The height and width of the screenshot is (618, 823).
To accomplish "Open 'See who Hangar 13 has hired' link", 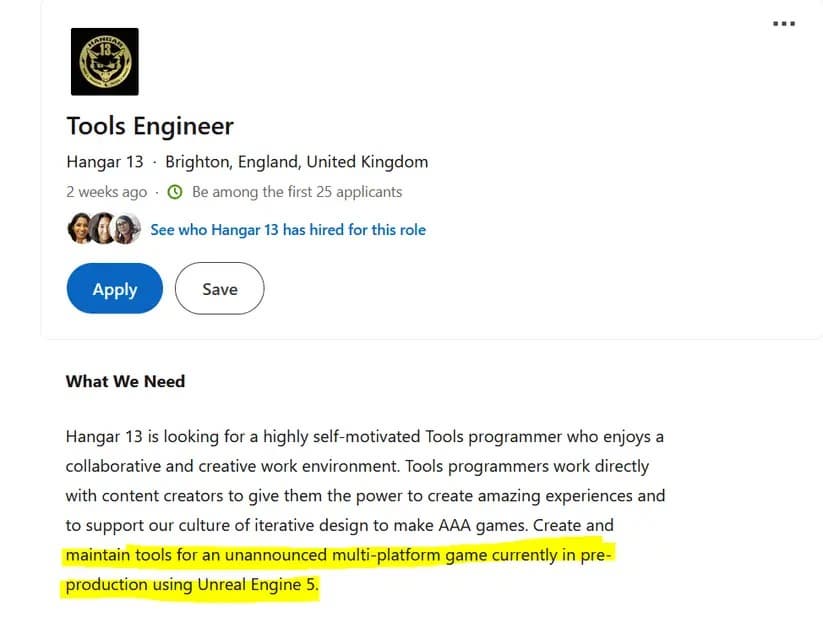I will [287, 230].
